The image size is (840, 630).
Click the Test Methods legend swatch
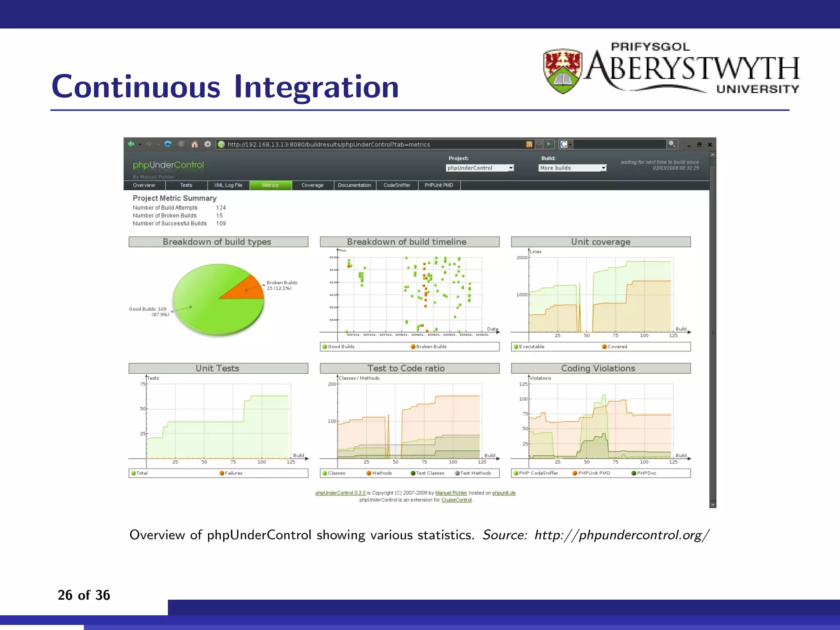coord(457,473)
